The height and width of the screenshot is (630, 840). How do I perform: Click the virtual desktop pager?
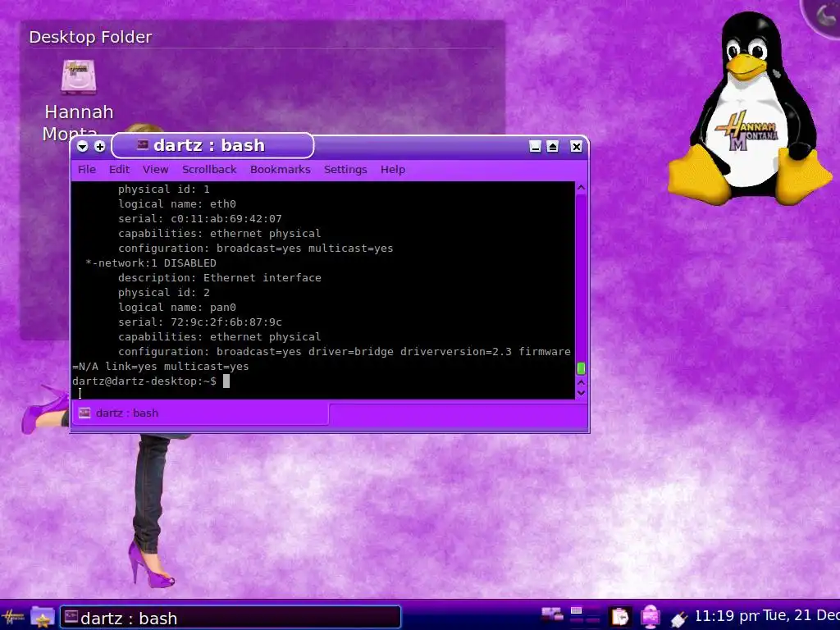(585, 616)
